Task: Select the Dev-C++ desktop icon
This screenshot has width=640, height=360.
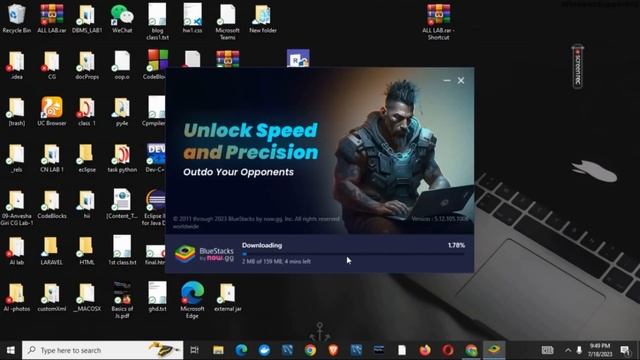Action: 156,158
